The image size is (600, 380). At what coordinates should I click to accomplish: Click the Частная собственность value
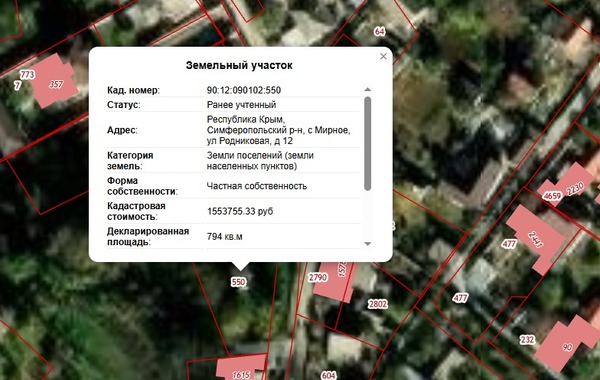click(257, 186)
